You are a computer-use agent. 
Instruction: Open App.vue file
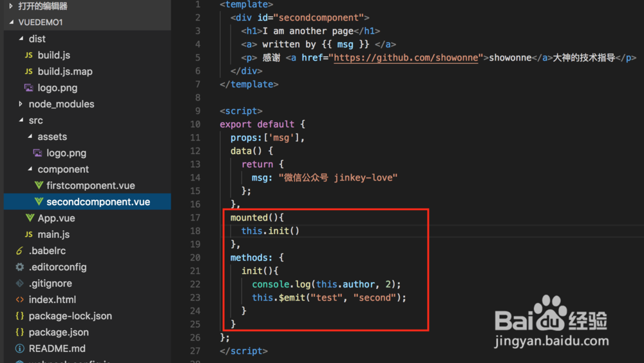(56, 219)
